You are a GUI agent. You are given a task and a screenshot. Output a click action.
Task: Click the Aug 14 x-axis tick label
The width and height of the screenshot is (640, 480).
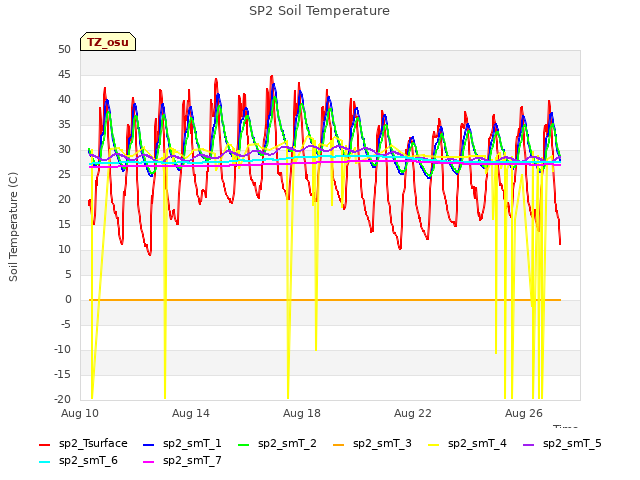pyautogui.click(x=191, y=413)
